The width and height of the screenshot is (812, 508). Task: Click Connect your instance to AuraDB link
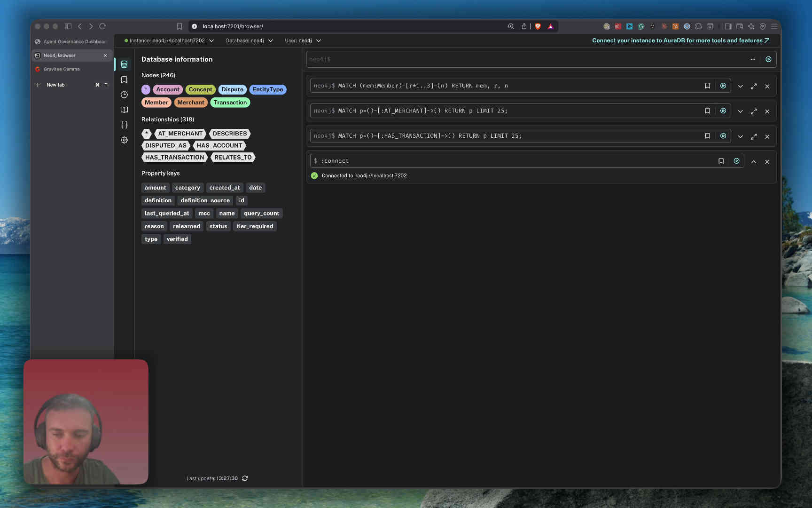[x=680, y=40]
